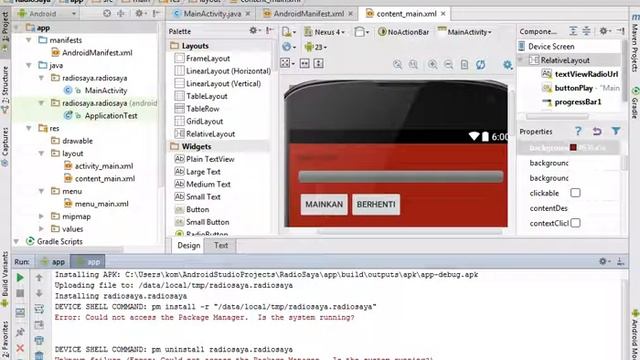Collapse the Gradle Scripts node
Screen dimensions: 640x360
[16, 242]
